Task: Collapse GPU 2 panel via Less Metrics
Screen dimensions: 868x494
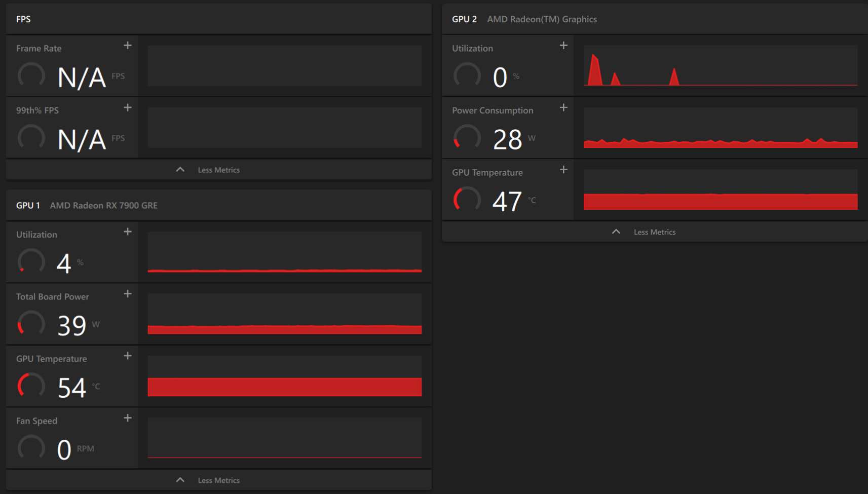Action: tap(655, 232)
